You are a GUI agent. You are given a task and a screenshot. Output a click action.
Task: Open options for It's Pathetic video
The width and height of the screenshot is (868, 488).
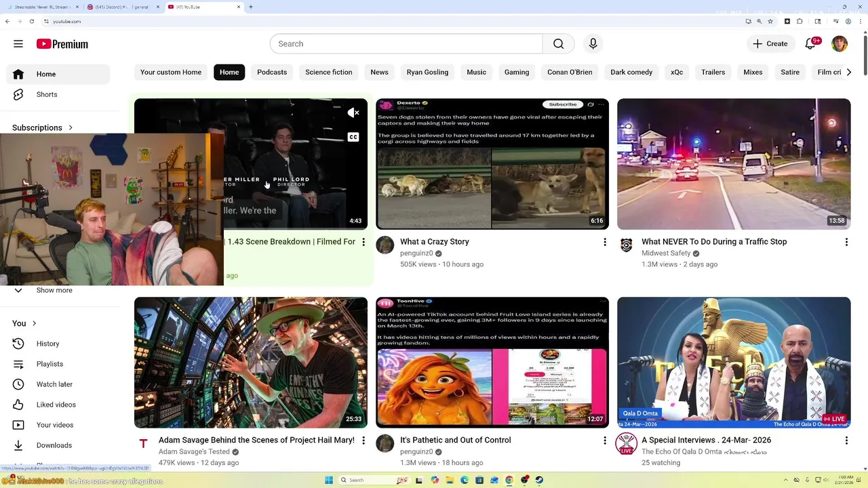605,441
